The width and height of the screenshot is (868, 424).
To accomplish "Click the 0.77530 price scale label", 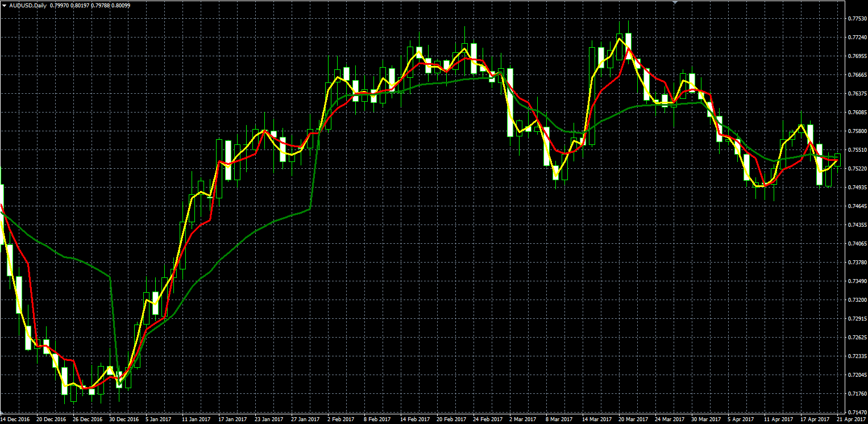I will pyautogui.click(x=856, y=19).
